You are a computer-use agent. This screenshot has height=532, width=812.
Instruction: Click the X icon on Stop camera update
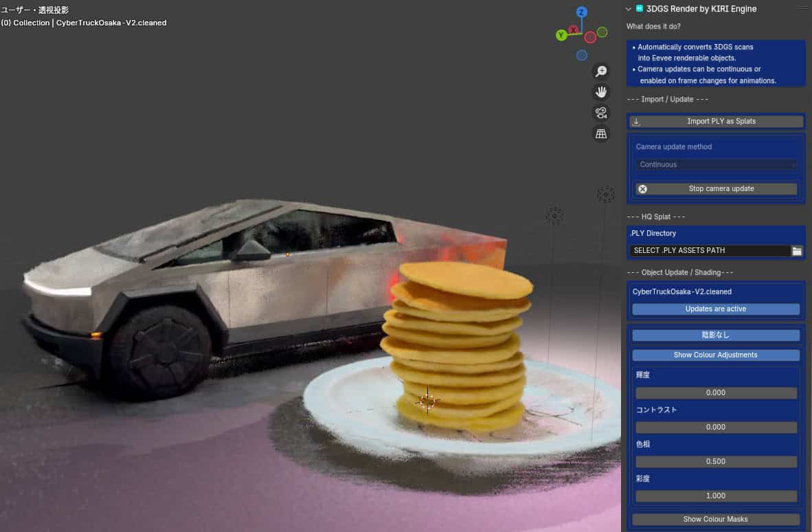(642, 189)
